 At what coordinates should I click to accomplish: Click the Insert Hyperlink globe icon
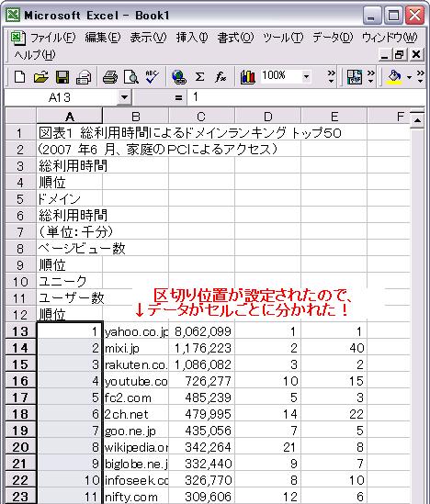179,77
